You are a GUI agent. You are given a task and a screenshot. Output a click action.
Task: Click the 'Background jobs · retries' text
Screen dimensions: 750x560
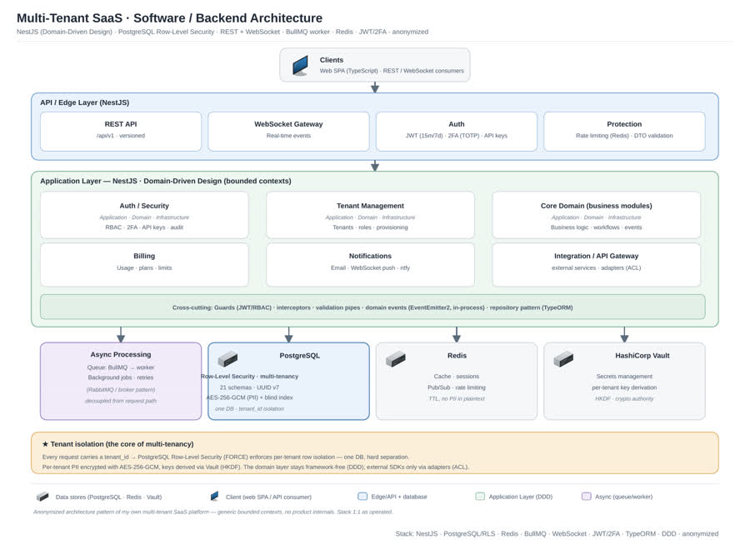point(121,377)
